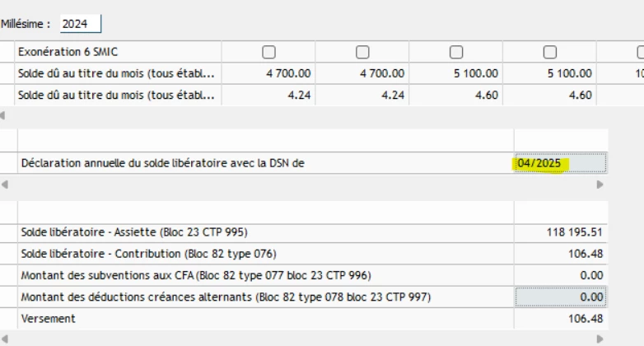Select the last 4.60 cell
Screen dimensions: 644x346
tap(549, 95)
